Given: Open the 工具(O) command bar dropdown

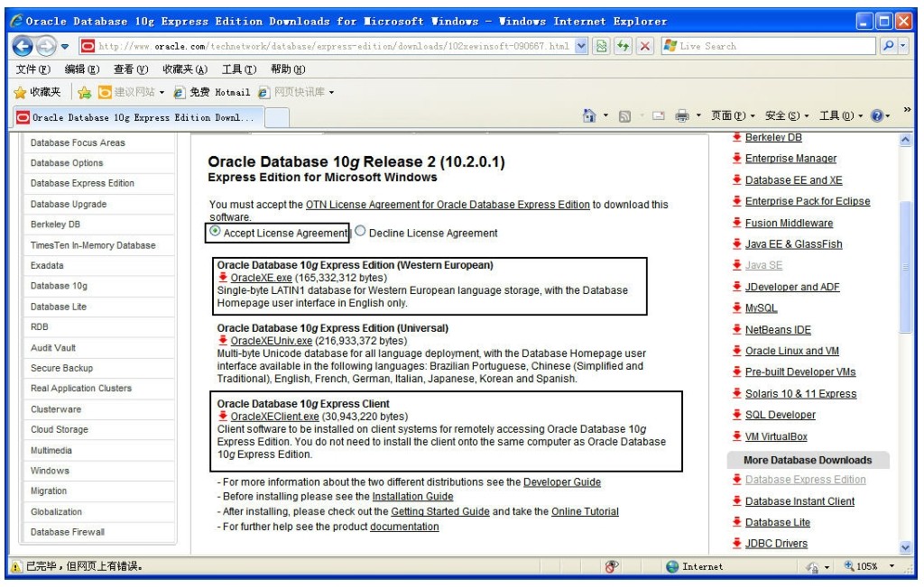Looking at the screenshot, I should [840, 116].
